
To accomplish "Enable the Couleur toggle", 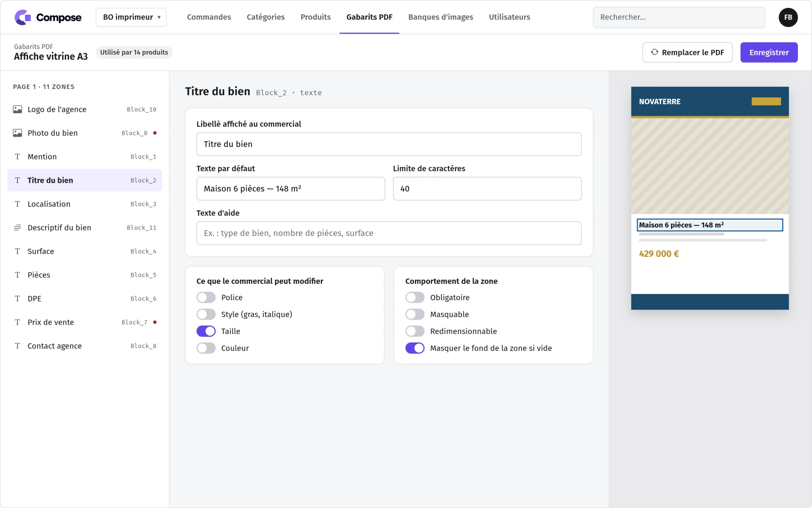I will tap(206, 348).
